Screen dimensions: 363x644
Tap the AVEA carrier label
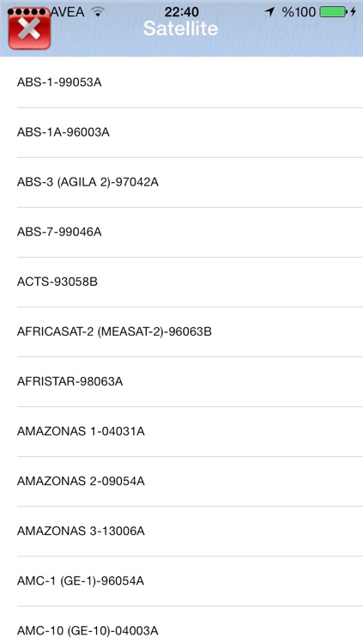[67, 12]
